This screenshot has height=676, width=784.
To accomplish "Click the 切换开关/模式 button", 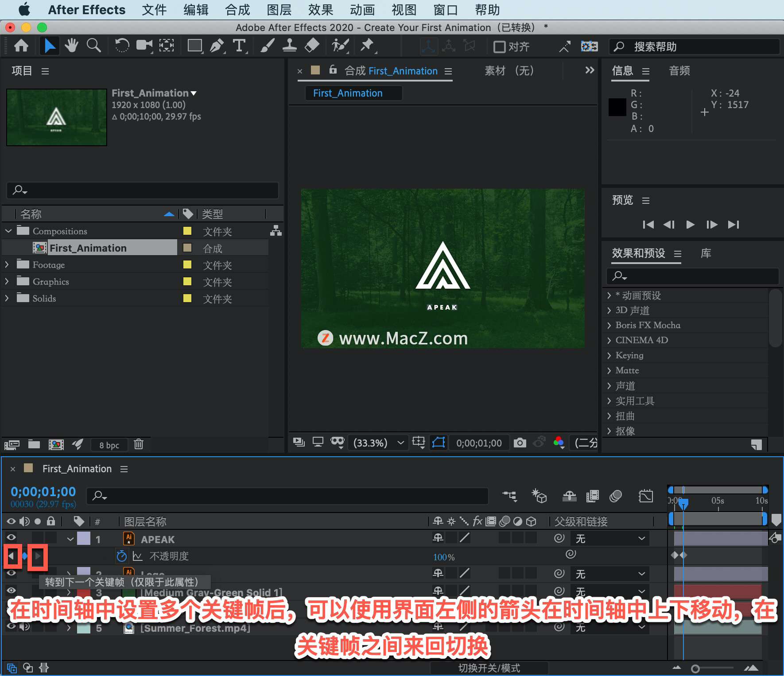I will point(489,668).
